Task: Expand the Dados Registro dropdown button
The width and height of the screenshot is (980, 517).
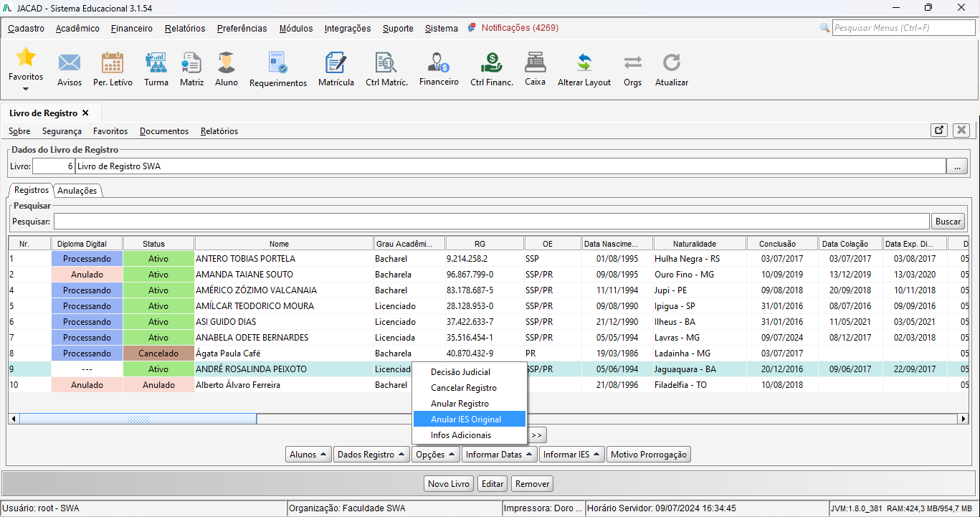Action: pos(371,455)
